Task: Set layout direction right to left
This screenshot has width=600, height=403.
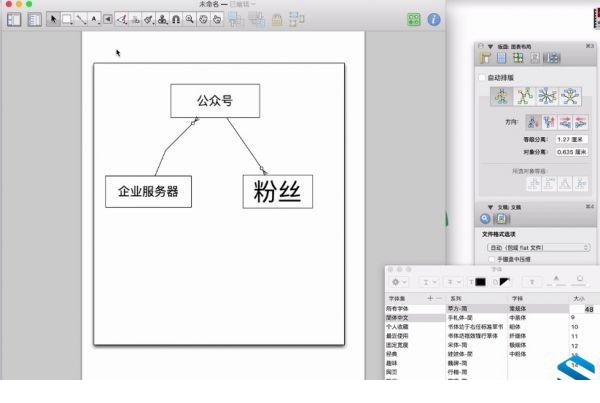Action: point(580,122)
